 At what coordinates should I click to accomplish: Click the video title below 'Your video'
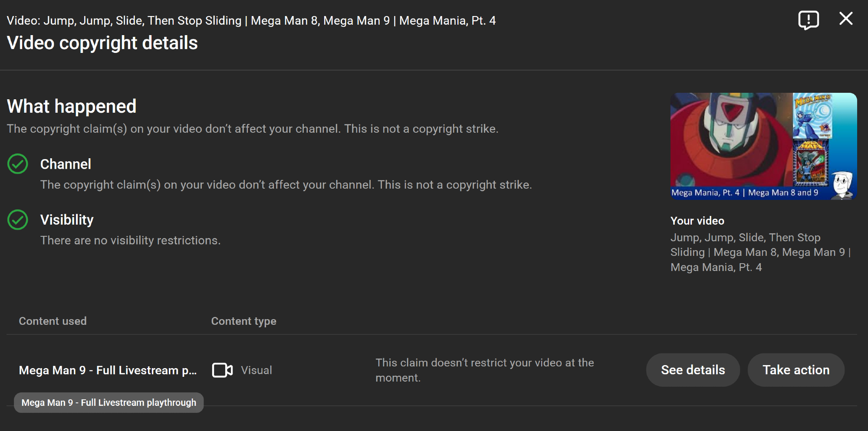coord(759,252)
